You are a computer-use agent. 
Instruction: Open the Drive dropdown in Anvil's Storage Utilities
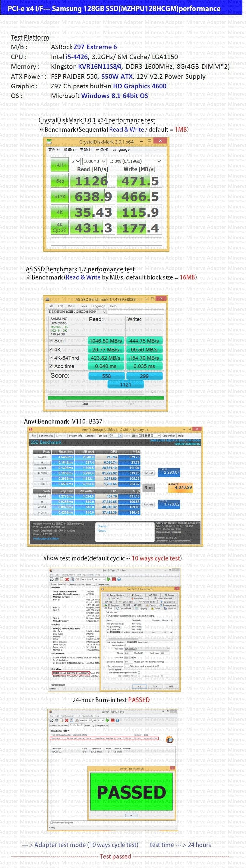click(146, 436)
